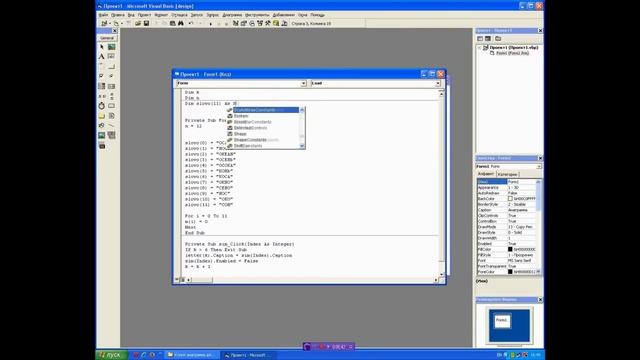The height and width of the screenshot is (360, 640).
Task: Choose Shape in the autocomplete list
Action: click(240, 134)
